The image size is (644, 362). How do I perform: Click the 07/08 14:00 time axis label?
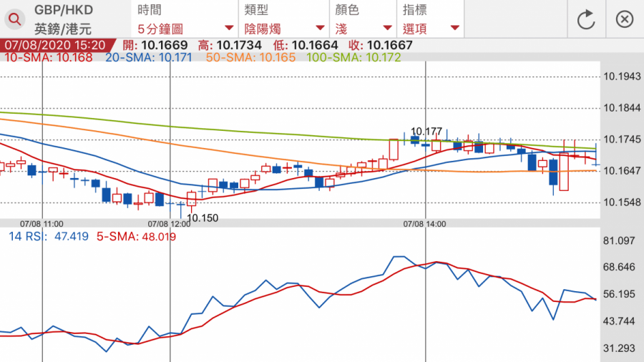(424, 224)
